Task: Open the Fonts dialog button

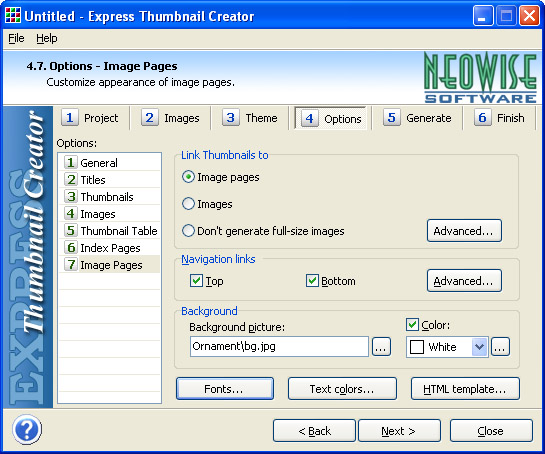Action: point(225,389)
